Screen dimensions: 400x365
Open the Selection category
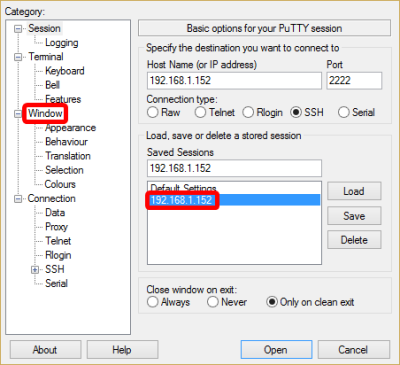pos(64,170)
